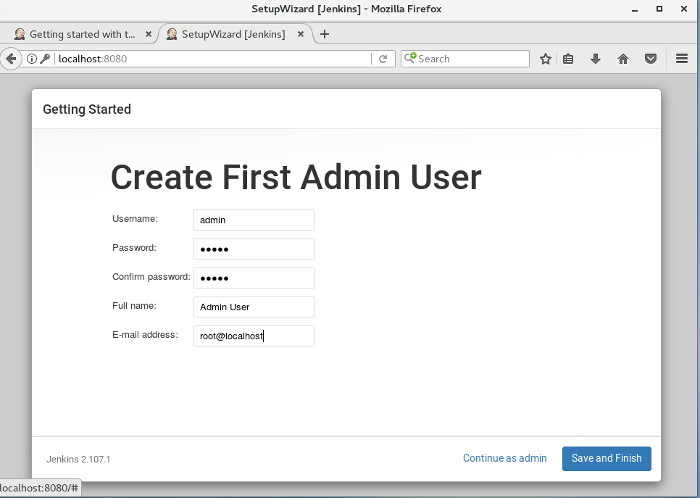Bookmark this page with the star icon
The width and height of the screenshot is (700, 498).
[x=545, y=59]
